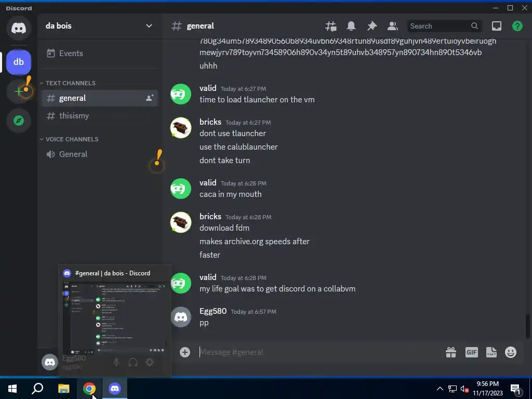Click the Discord window preview thumbnail
Image resolution: width=532 pixels, height=399 pixels.
tap(115, 318)
